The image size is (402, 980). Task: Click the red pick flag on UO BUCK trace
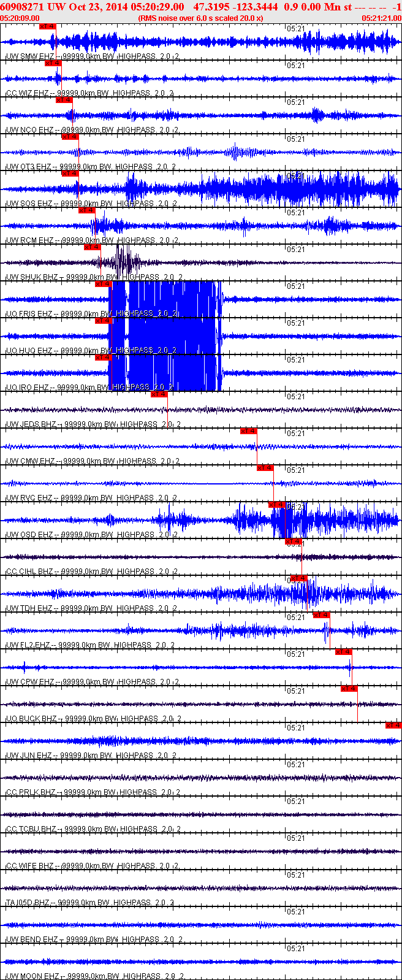349,689
